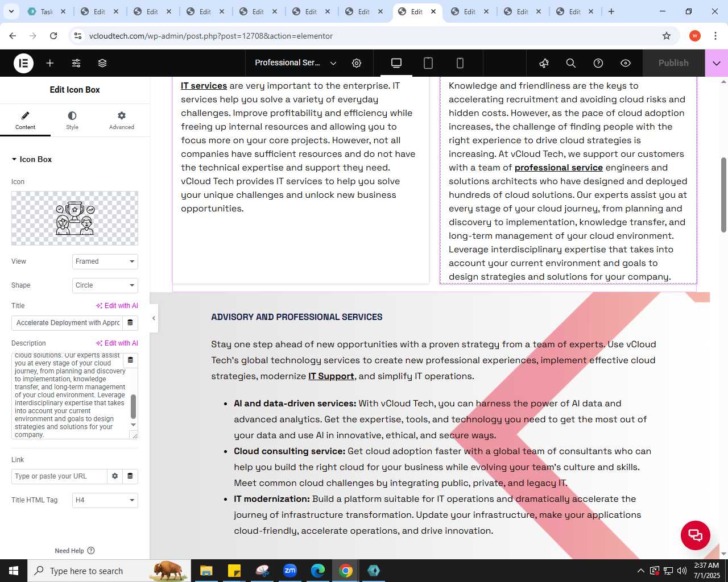Open the Shape dropdown set to Circle

[x=105, y=285]
